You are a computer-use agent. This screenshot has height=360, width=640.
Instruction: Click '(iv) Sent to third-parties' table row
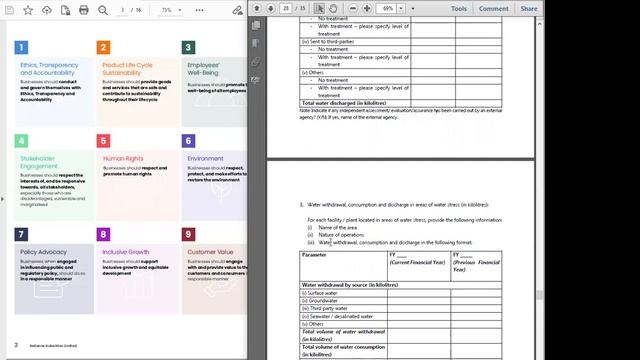tap(400, 42)
